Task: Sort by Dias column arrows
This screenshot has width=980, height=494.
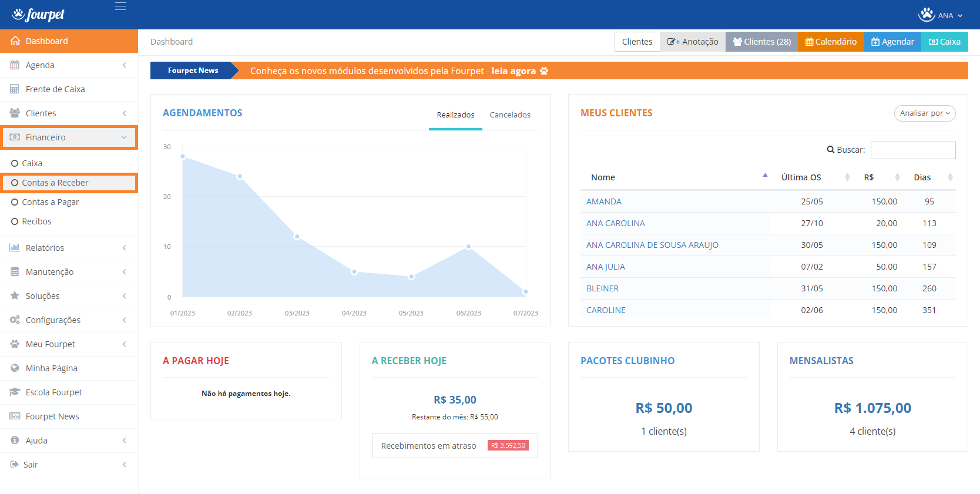Action: coord(950,177)
